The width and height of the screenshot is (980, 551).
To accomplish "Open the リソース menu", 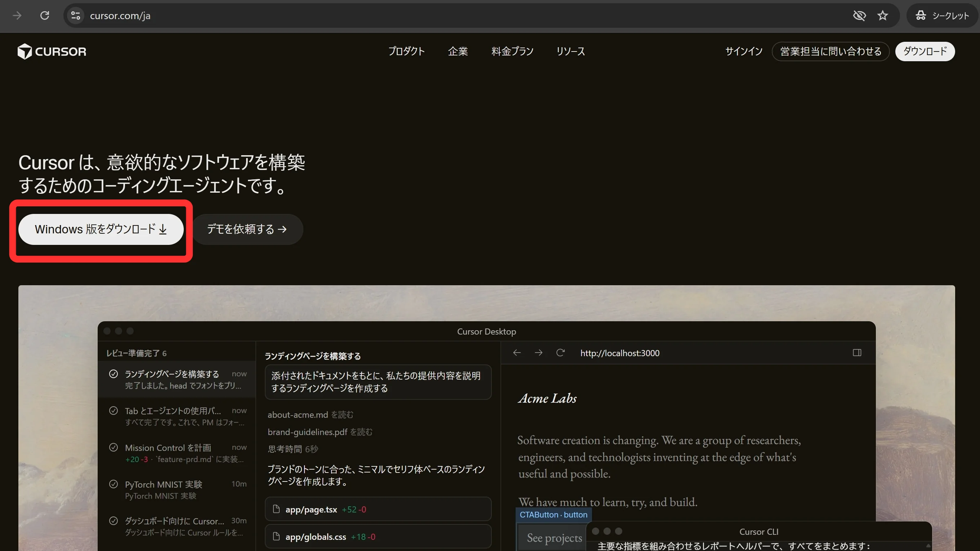I will point(571,51).
